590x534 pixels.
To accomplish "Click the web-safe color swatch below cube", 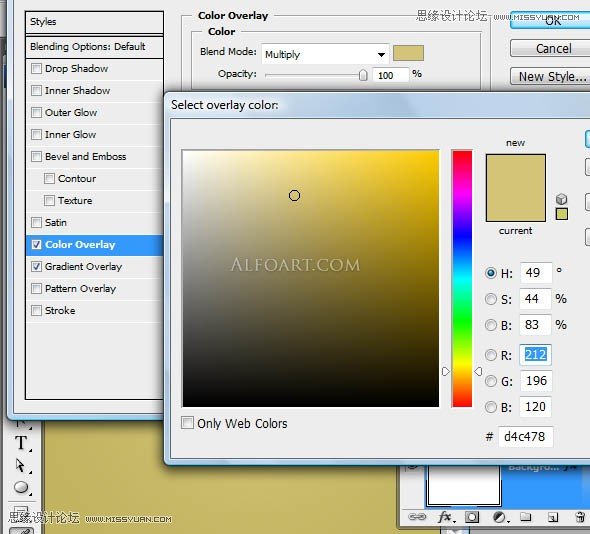I will (561, 214).
